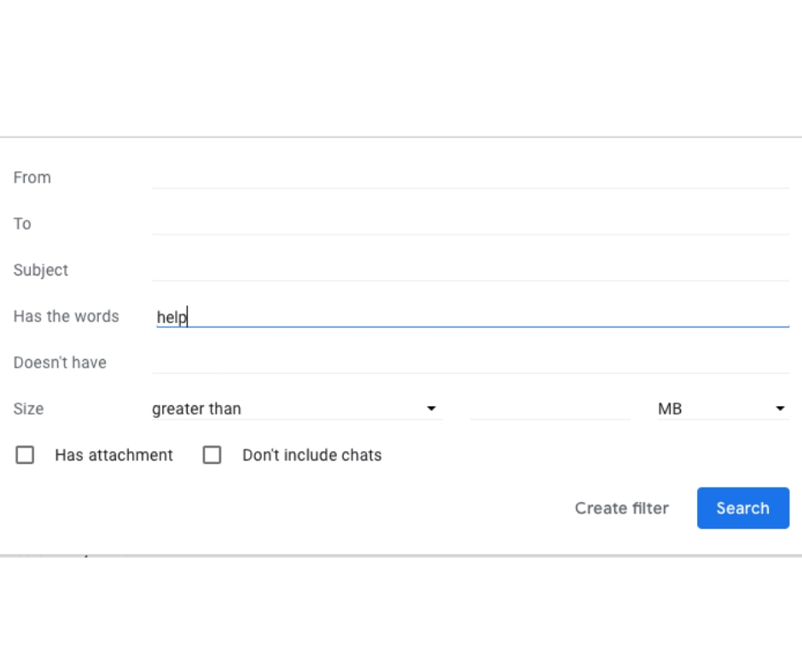The image size is (802, 672).
Task: Click the Size label
Action: point(29,408)
